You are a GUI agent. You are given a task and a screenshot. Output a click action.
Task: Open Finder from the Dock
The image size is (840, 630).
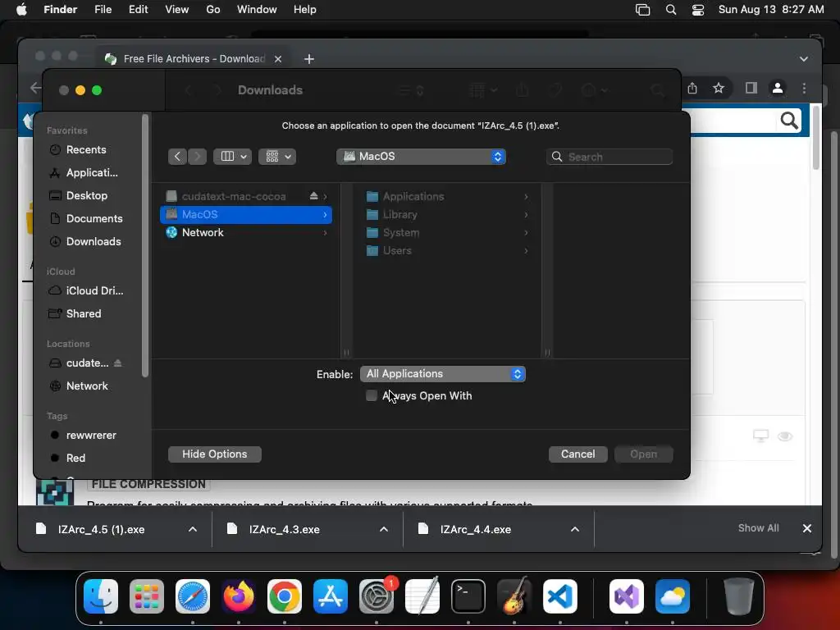click(101, 596)
